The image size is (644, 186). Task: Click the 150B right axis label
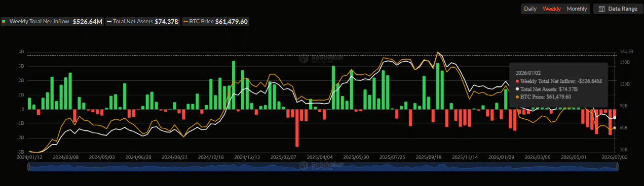point(625,62)
